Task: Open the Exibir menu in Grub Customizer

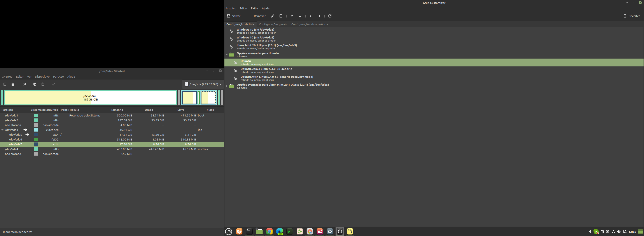Action: [x=254, y=8]
